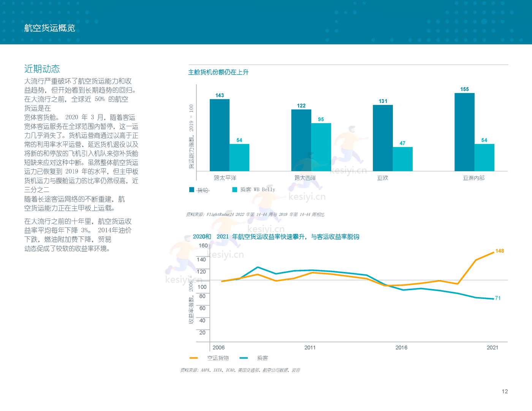Viewport: 532px width, 411px height.
Task: Click the y-axis tick 140
Action: (201, 259)
